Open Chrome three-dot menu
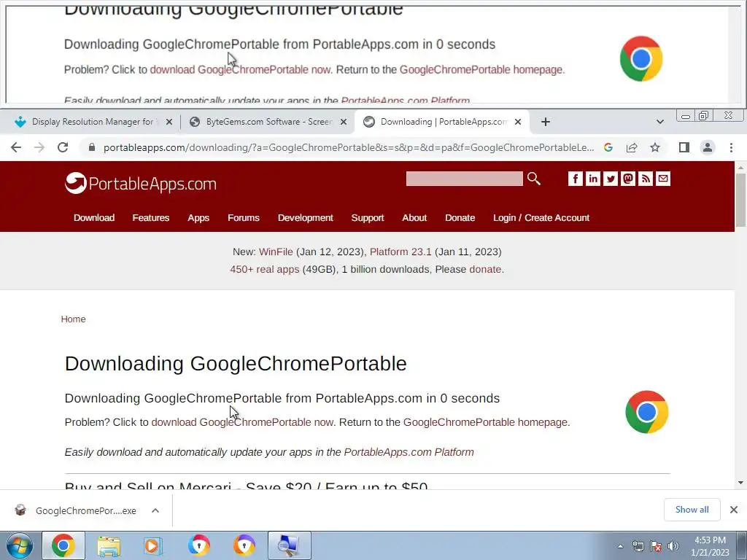 [731, 147]
